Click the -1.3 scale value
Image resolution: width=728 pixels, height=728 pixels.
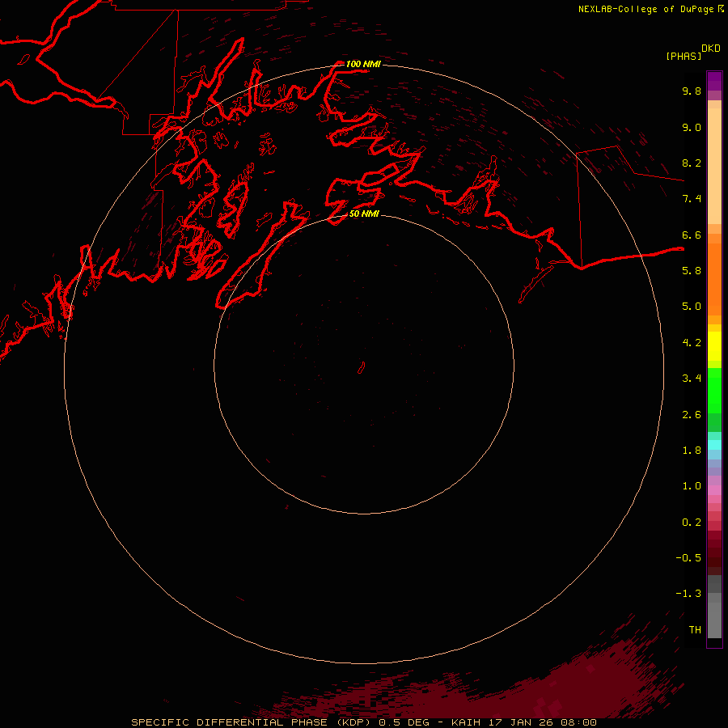688,594
